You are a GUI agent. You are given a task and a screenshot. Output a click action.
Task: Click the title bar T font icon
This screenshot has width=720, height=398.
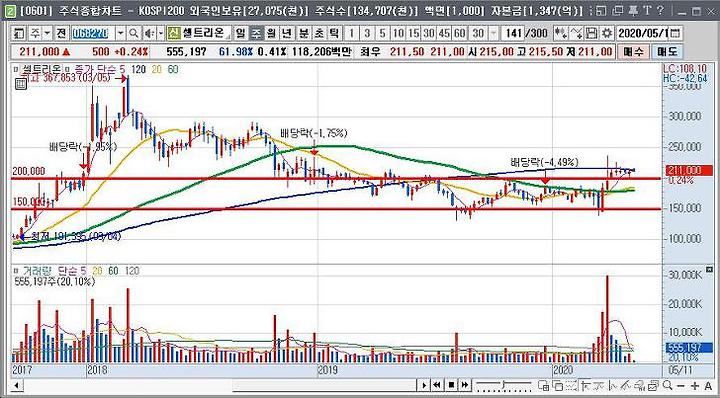point(647,11)
